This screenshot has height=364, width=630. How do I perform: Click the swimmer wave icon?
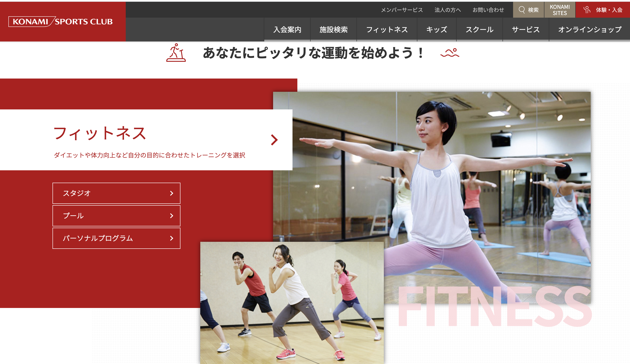(450, 53)
